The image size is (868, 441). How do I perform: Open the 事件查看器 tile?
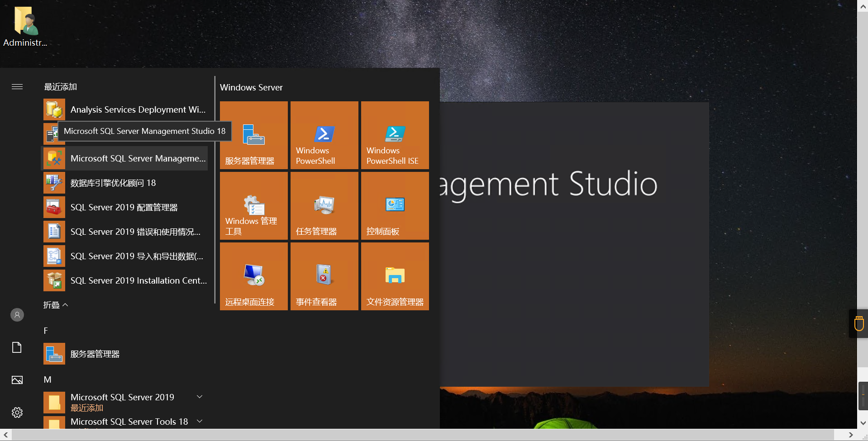[324, 276]
